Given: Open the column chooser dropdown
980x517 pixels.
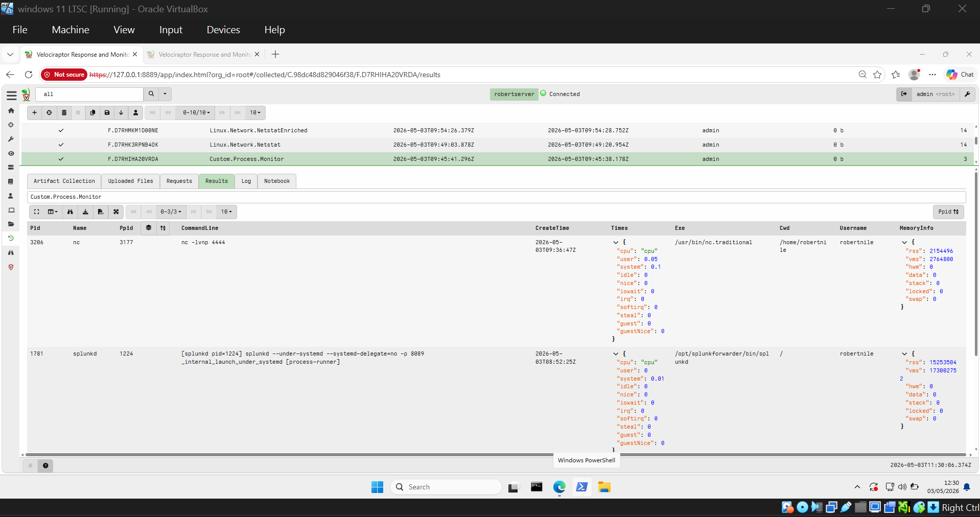Looking at the screenshot, I should tap(53, 212).
